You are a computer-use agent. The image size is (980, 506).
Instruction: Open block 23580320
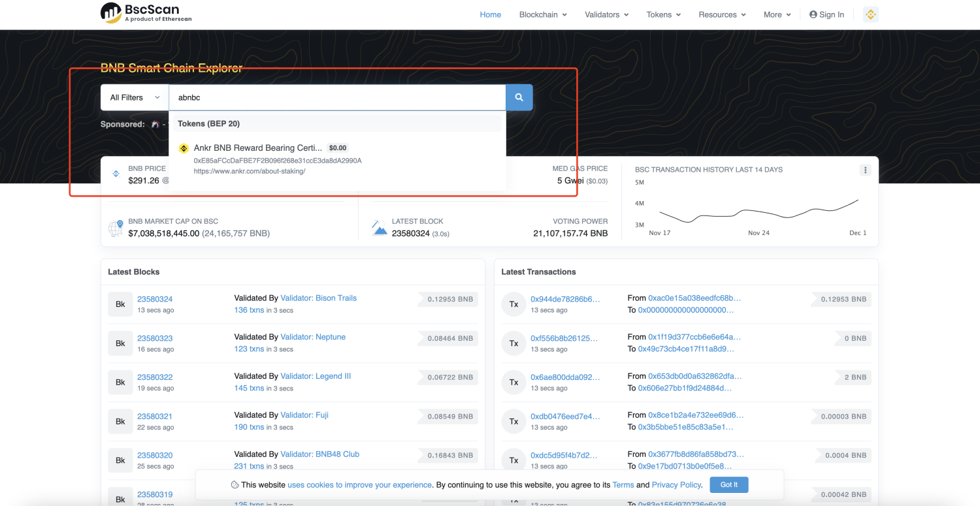(x=155, y=455)
